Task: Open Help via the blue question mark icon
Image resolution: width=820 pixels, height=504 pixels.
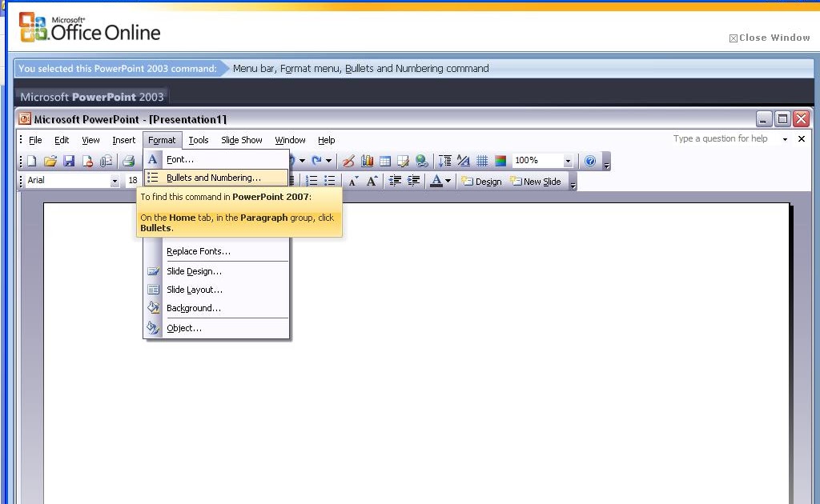Action: [590, 161]
